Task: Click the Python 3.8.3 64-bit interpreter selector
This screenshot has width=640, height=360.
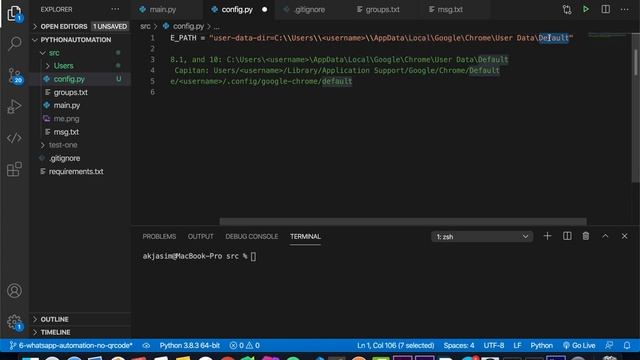Action: pyautogui.click(x=189, y=345)
